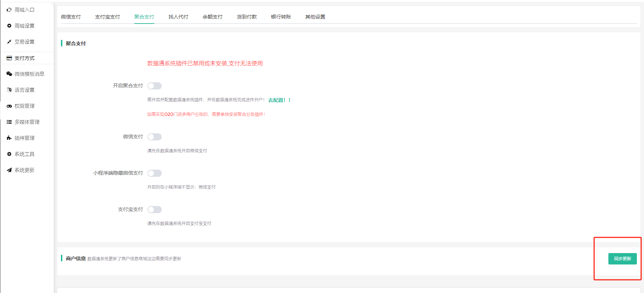Click the 商城设置 gear icon
The width and height of the screenshot is (644, 293).
tap(9, 26)
